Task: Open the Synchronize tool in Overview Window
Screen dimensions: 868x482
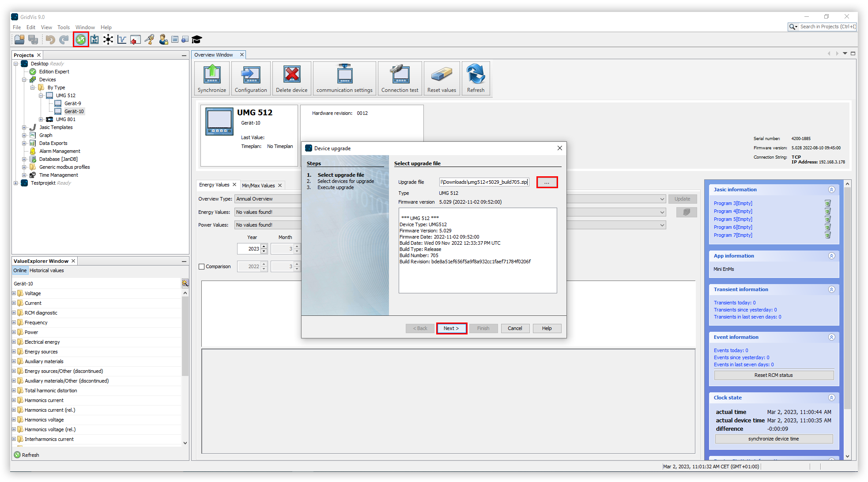Action: [x=212, y=78]
